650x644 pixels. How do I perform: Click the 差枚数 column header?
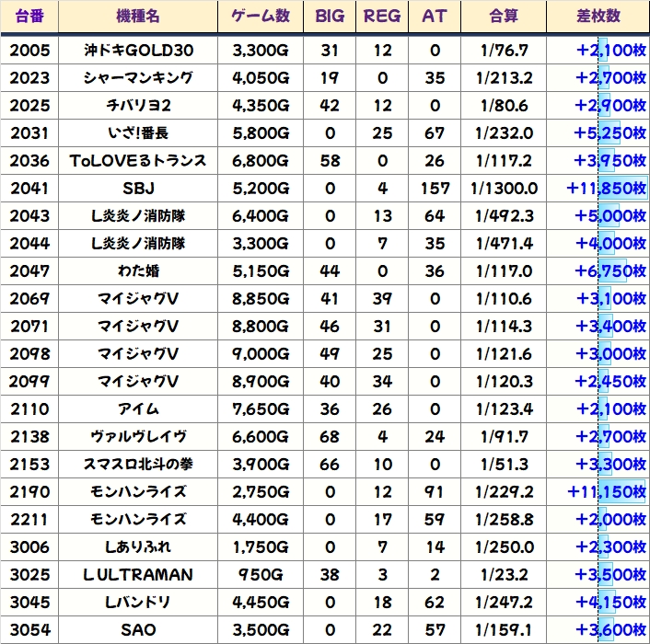598,17
